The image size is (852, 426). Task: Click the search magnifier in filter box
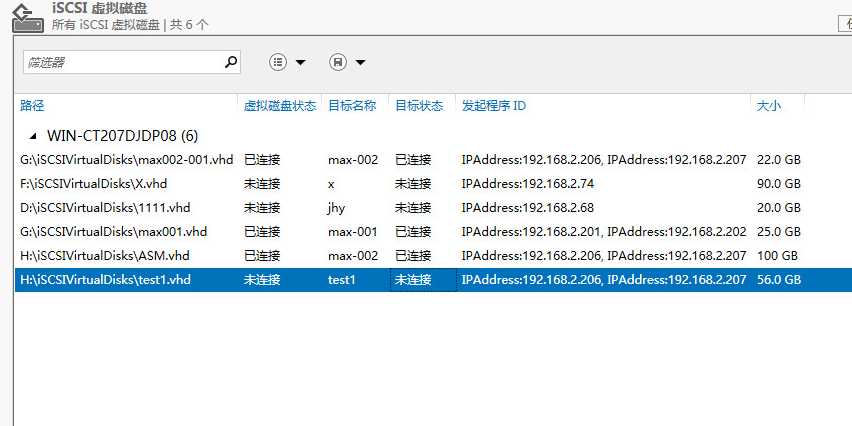click(231, 62)
